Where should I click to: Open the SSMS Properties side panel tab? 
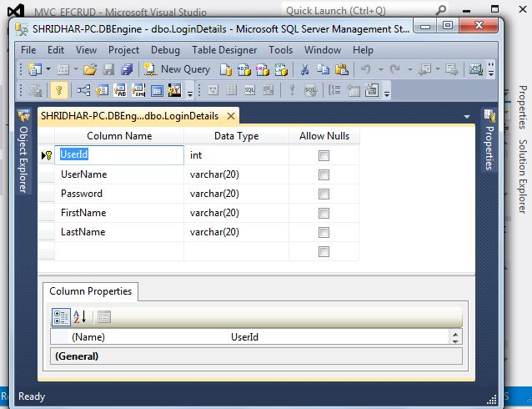489,141
